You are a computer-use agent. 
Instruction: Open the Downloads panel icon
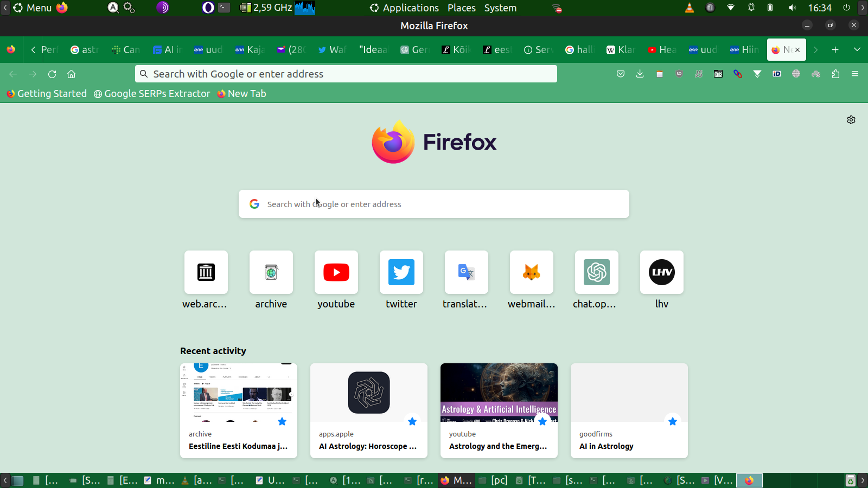coord(640,74)
